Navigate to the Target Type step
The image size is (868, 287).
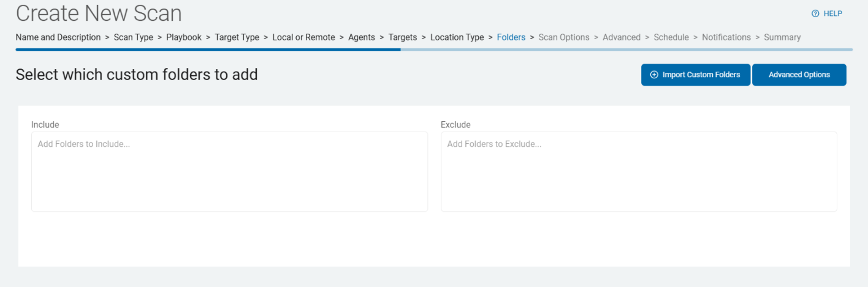point(237,37)
